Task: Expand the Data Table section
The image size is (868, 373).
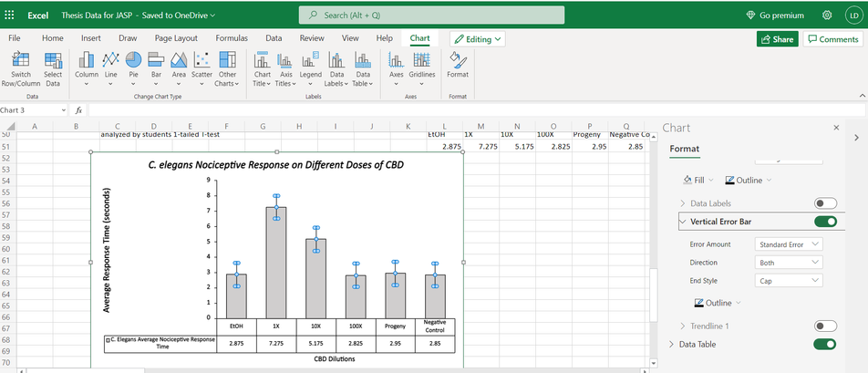Action: coord(673,344)
